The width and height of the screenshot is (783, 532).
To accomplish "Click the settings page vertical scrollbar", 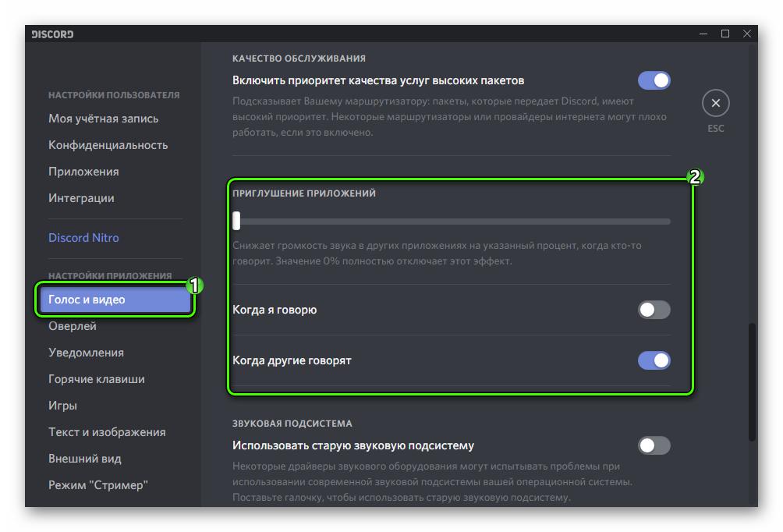I will click(752, 382).
